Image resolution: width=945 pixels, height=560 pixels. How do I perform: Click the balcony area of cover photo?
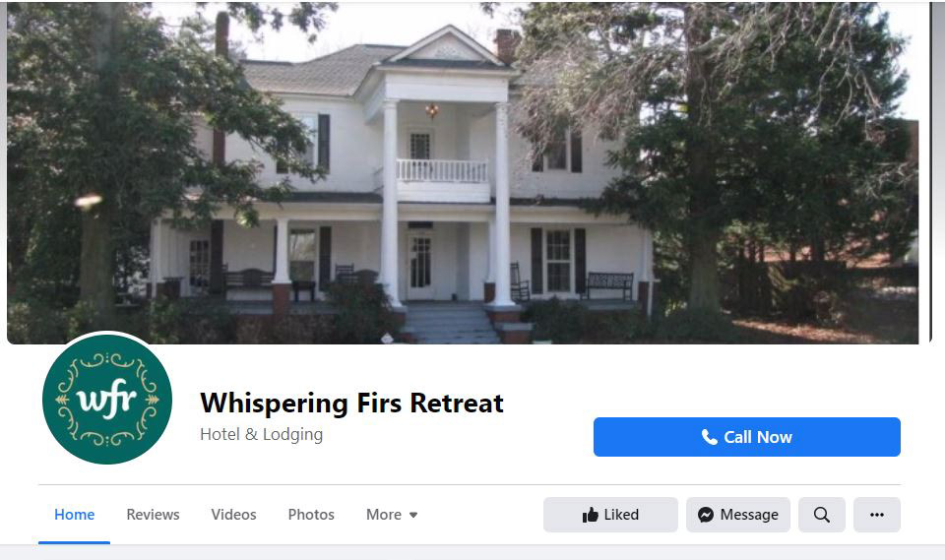[x=442, y=172]
